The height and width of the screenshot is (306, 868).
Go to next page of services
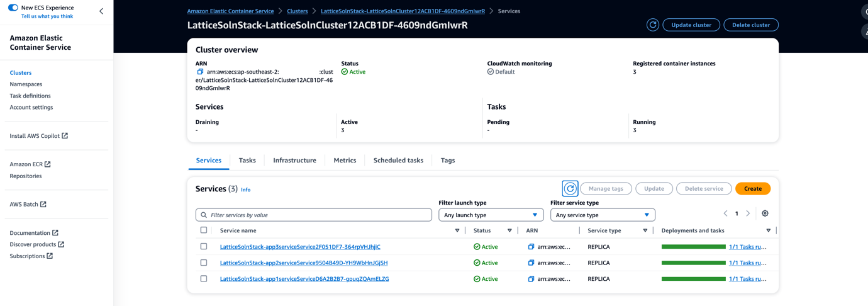748,213
